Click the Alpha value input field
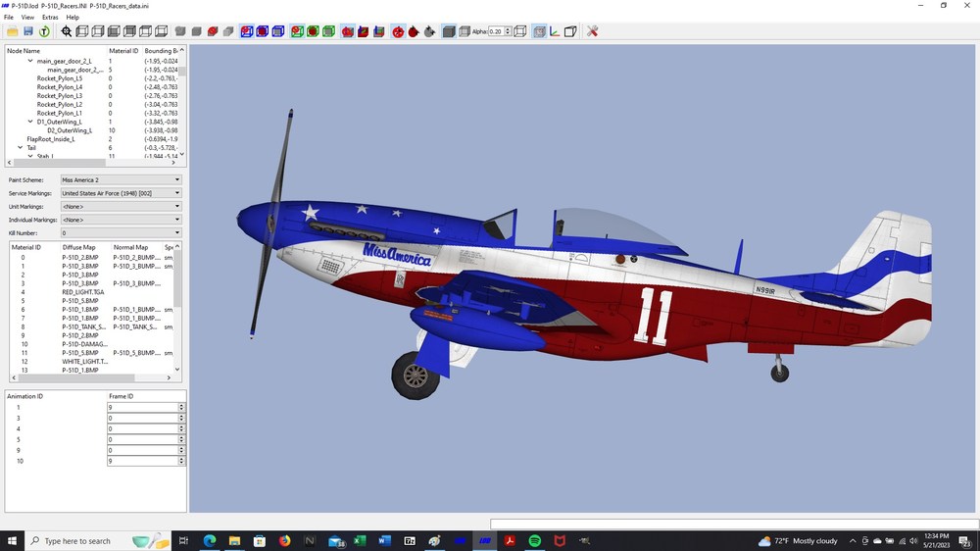Viewport: 980px width, 551px height. [x=496, y=31]
